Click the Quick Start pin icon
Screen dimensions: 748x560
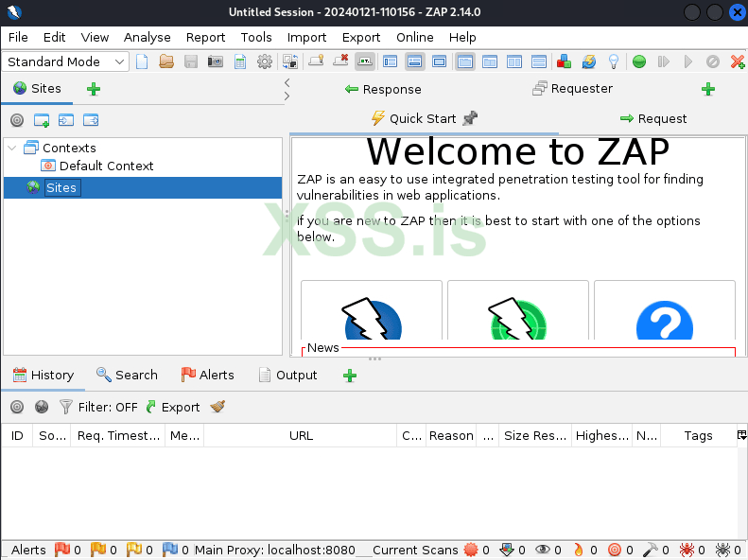[470, 118]
